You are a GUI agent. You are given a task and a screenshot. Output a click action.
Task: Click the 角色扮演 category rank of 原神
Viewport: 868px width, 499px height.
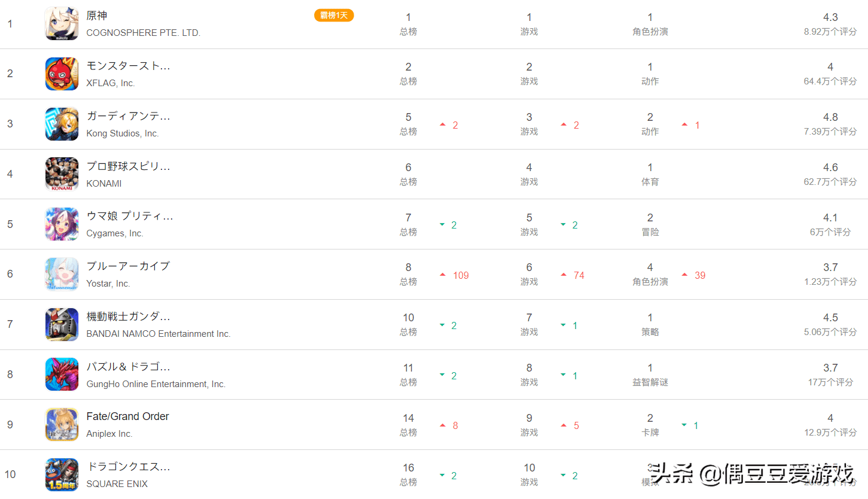tap(650, 25)
